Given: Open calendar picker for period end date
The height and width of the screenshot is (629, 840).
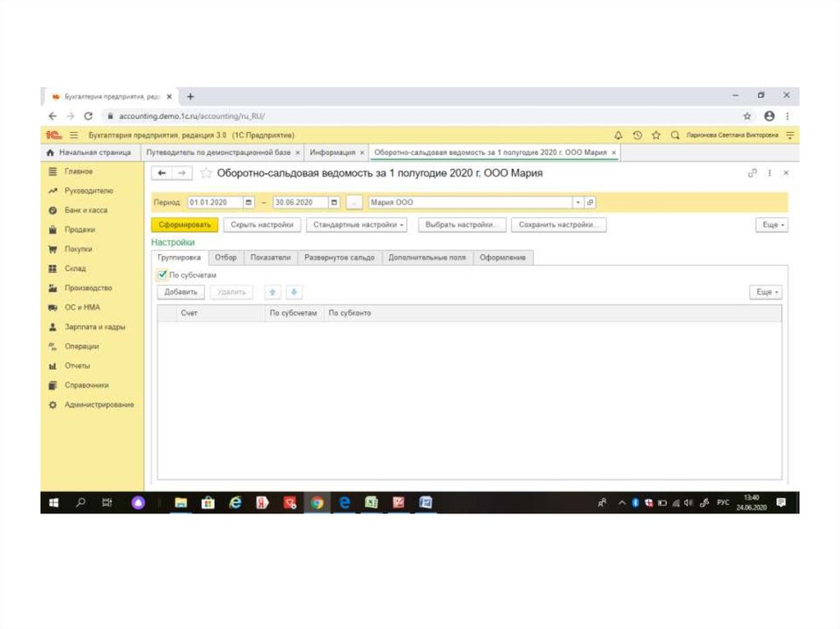Looking at the screenshot, I should 334,203.
